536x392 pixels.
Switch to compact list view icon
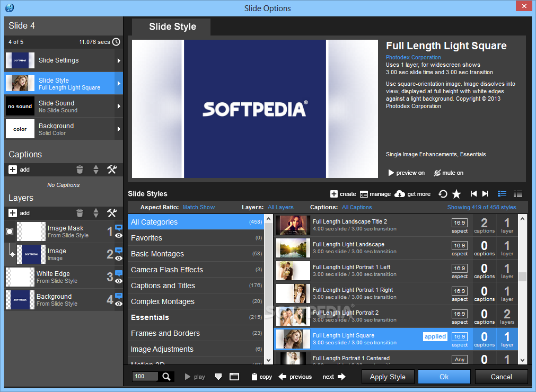tap(518, 193)
